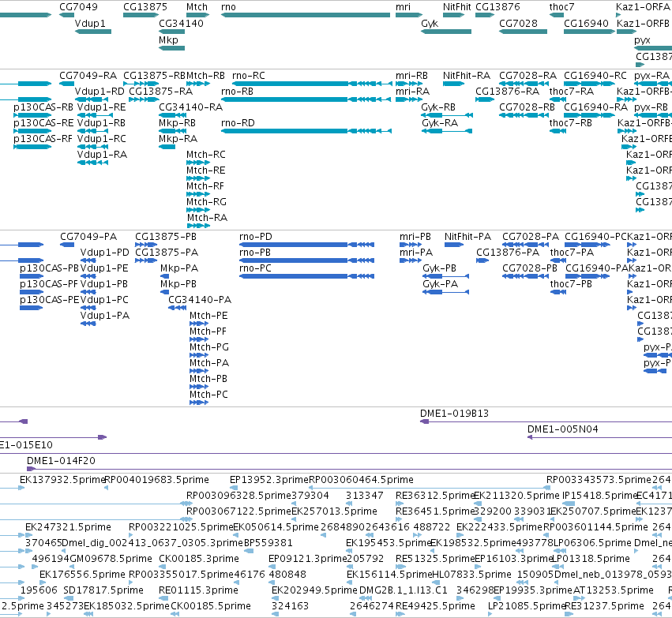Select the Mtch-RE transcript label

pyautogui.click(x=206, y=170)
